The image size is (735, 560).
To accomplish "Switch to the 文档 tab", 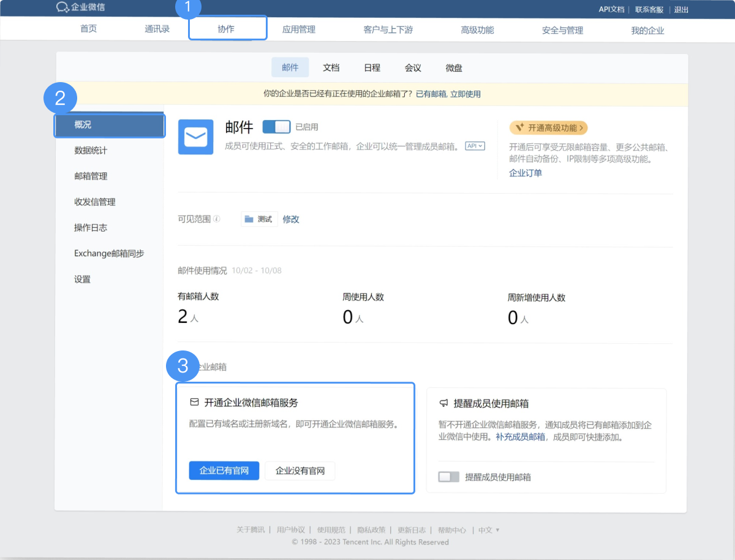I will [x=331, y=67].
